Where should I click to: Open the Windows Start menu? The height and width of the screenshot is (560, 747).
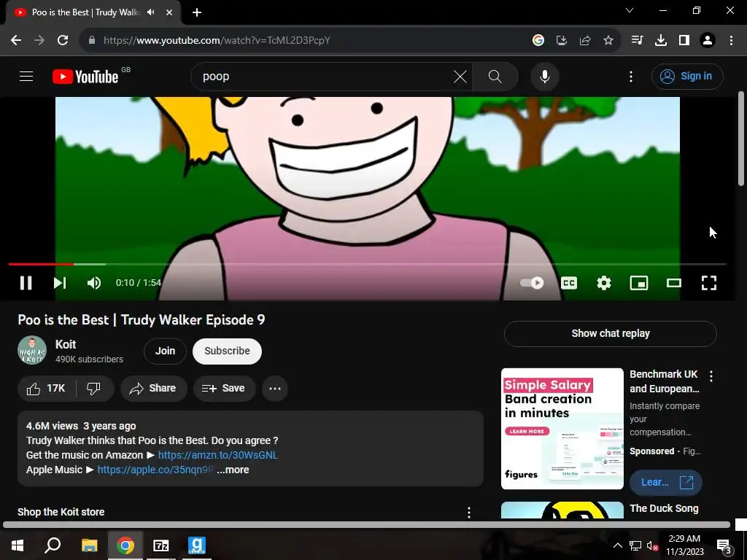tap(18, 545)
